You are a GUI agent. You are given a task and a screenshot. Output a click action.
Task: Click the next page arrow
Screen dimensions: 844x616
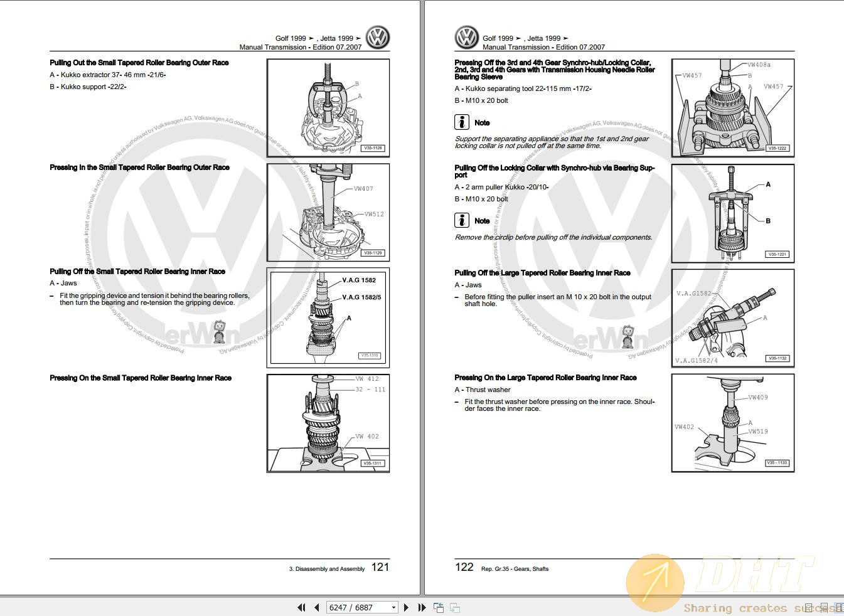point(406,607)
